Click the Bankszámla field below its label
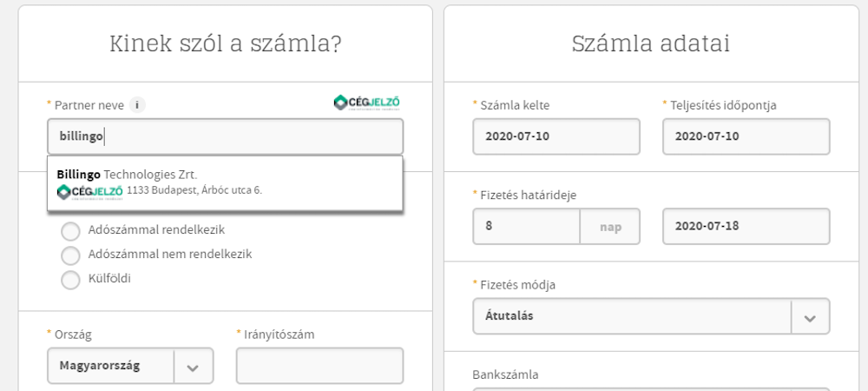Image resolution: width=868 pixels, height=391 pixels. coord(652,390)
